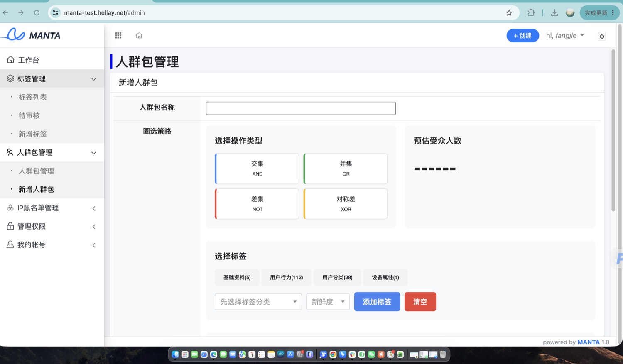Select the 并集 OR operation

tap(346, 169)
